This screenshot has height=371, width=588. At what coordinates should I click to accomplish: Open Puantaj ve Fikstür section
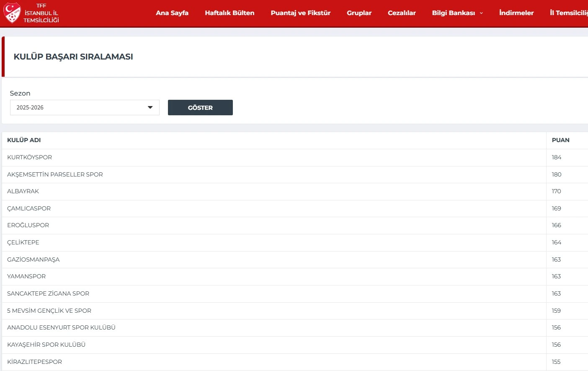[x=300, y=13]
